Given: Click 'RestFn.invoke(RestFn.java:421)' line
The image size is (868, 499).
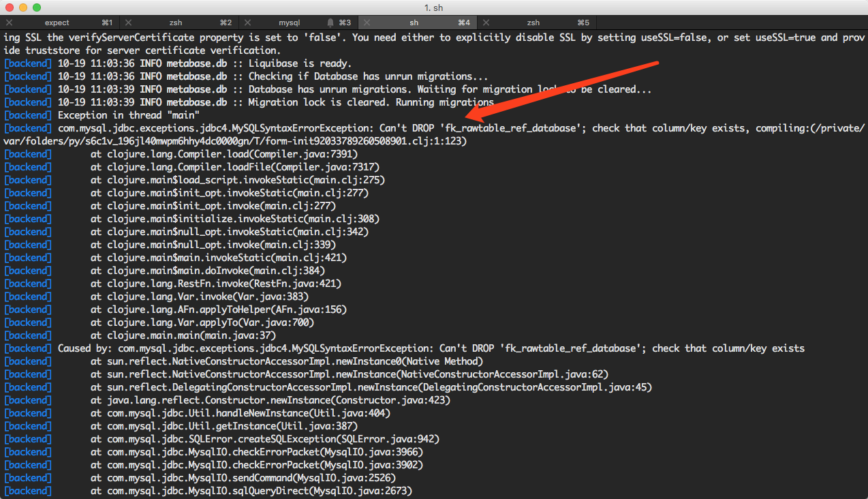Looking at the screenshot, I should click(x=172, y=284).
